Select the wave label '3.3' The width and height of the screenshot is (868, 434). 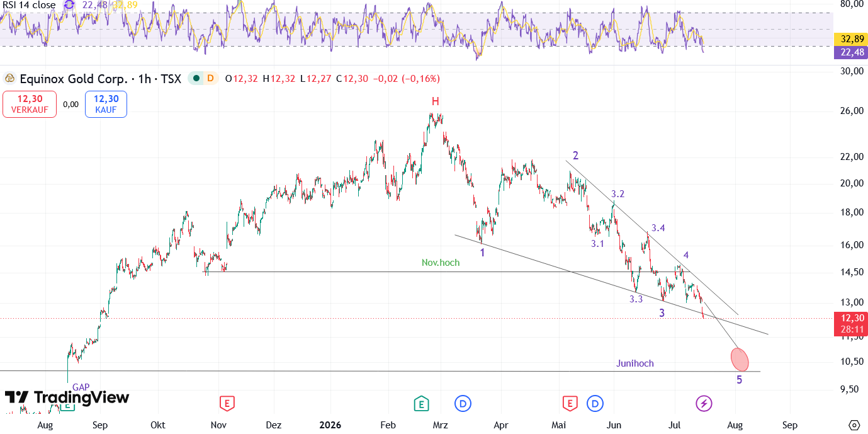point(636,299)
